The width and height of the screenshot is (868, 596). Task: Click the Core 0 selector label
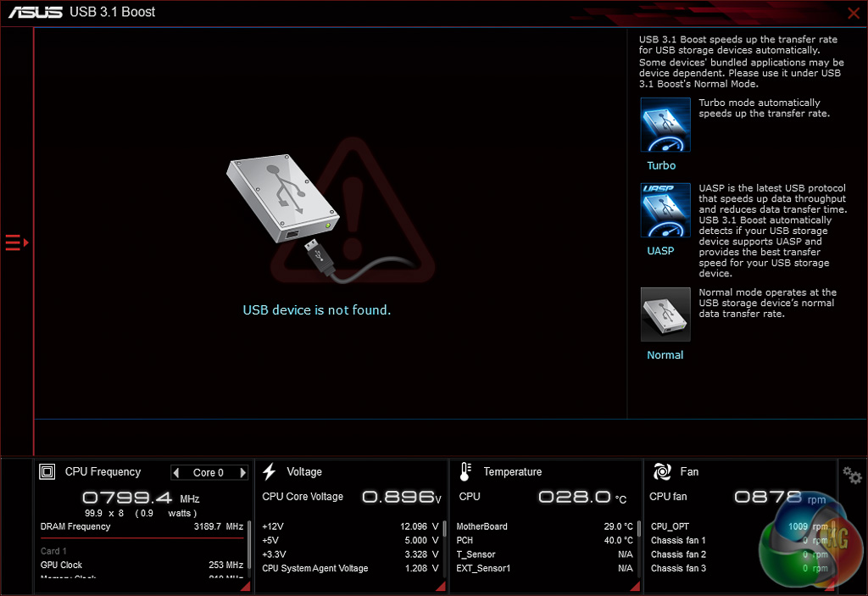pyautogui.click(x=209, y=472)
